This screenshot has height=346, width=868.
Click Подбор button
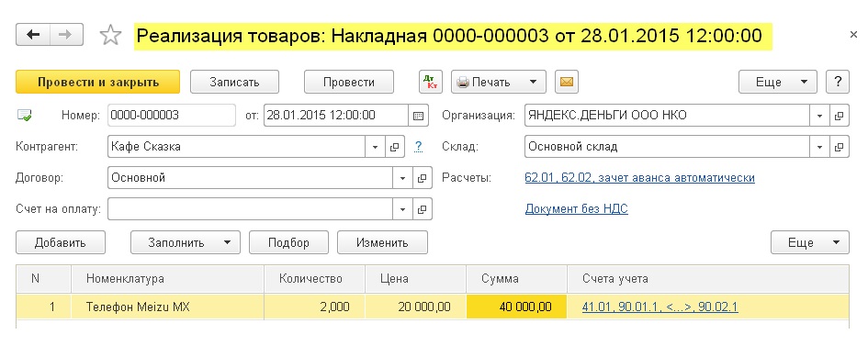pyautogui.click(x=288, y=242)
